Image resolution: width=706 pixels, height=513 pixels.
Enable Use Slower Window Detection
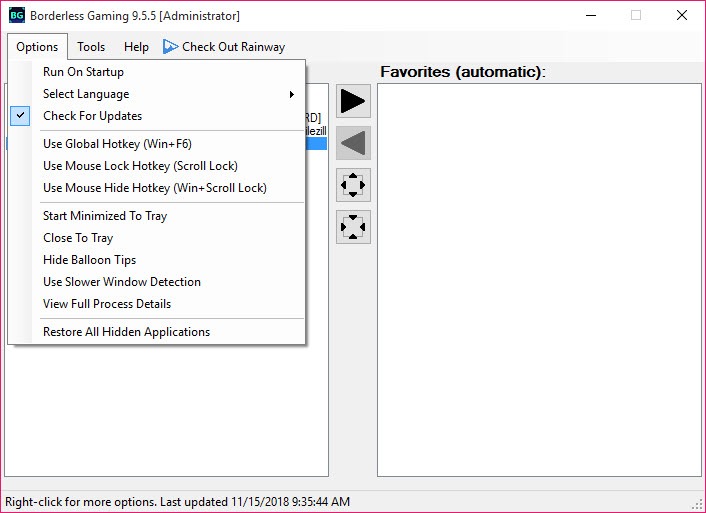[156, 282]
